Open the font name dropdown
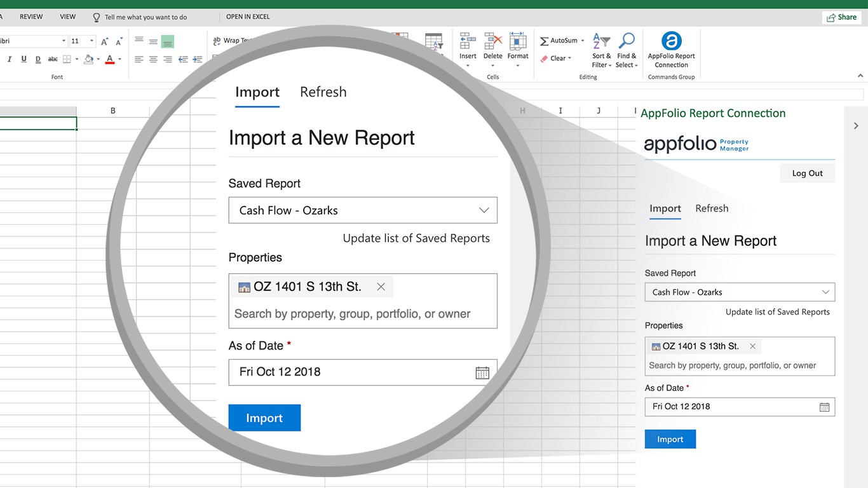868x488 pixels. (64, 41)
